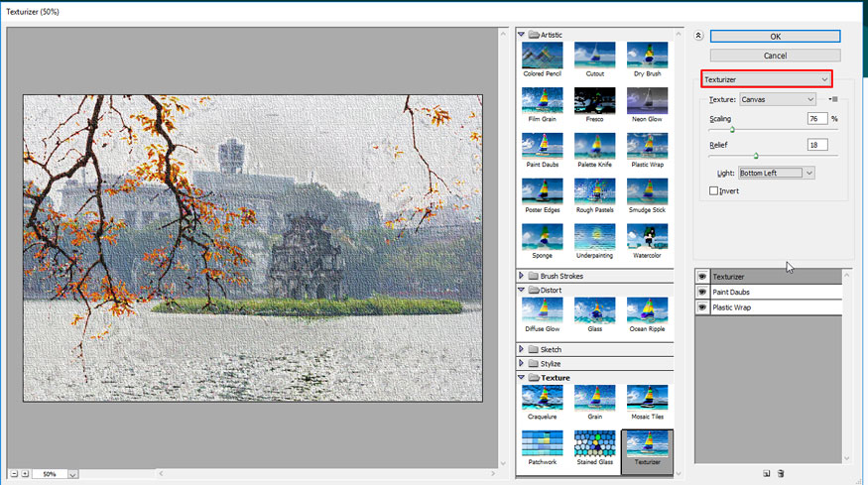Viewport: 868px width, 485px height.
Task: Choose the Glass distort filter thumbnail
Action: click(x=594, y=310)
